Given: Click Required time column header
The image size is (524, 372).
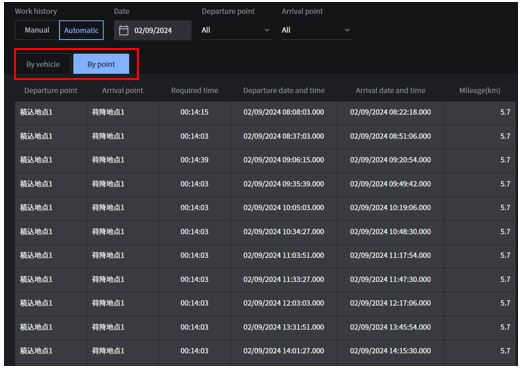Looking at the screenshot, I should pyautogui.click(x=194, y=91).
